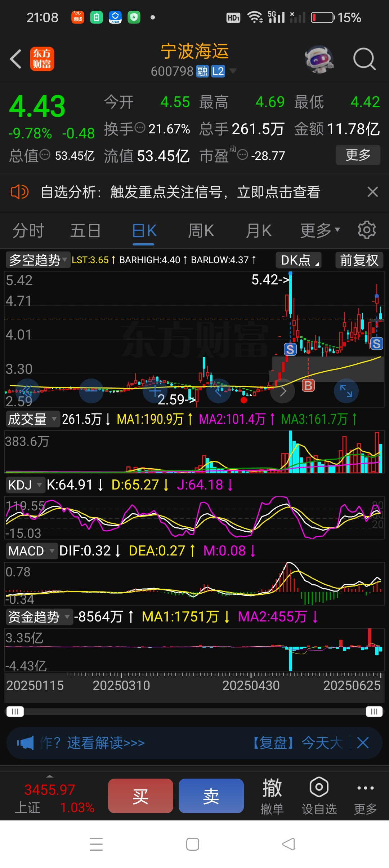The image size is (389, 868).
Task: Tap the fullscreen expand chart icon
Action: coord(346,391)
